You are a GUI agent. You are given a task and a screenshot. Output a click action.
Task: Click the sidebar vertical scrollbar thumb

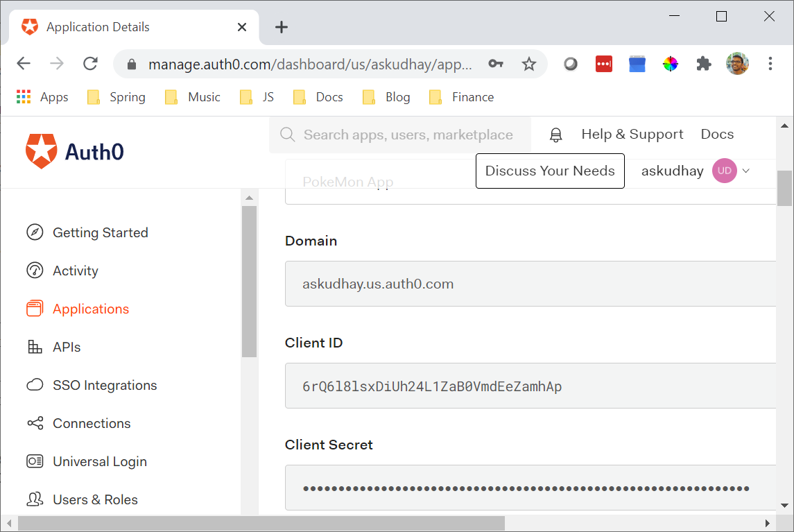click(249, 281)
